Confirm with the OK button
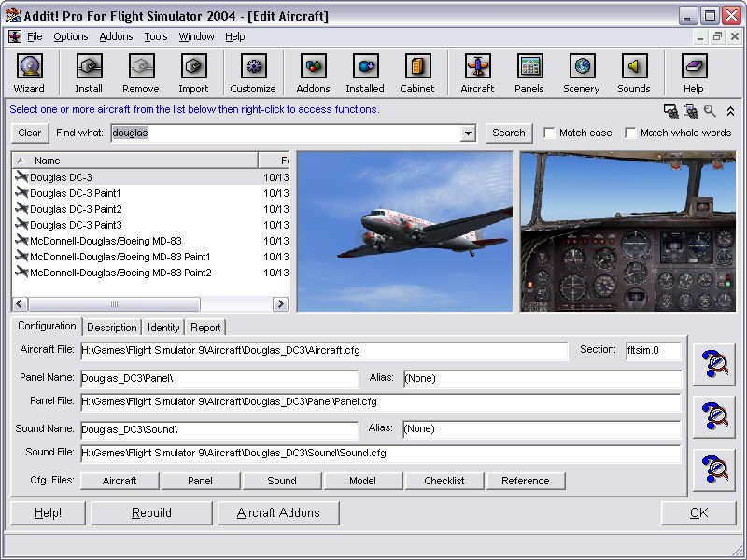 click(698, 512)
